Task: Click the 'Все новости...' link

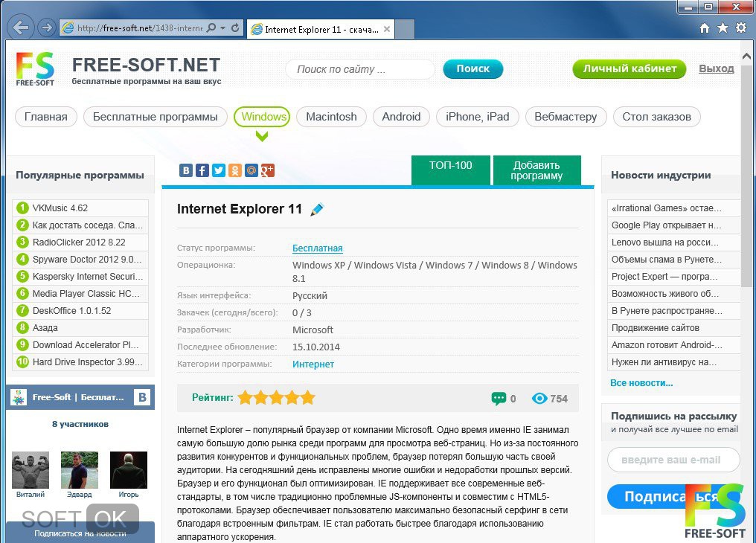Action: pos(641,383)
